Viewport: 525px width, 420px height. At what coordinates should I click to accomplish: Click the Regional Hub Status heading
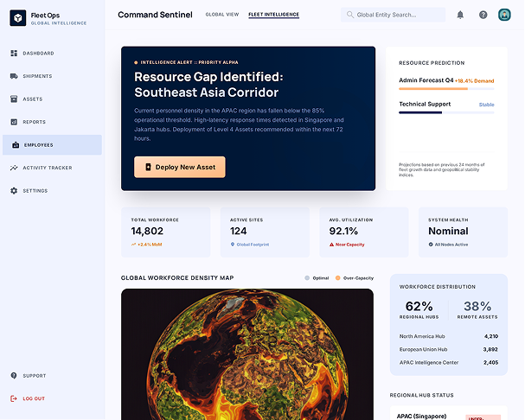pyautogui.click(x=421, y=395)
